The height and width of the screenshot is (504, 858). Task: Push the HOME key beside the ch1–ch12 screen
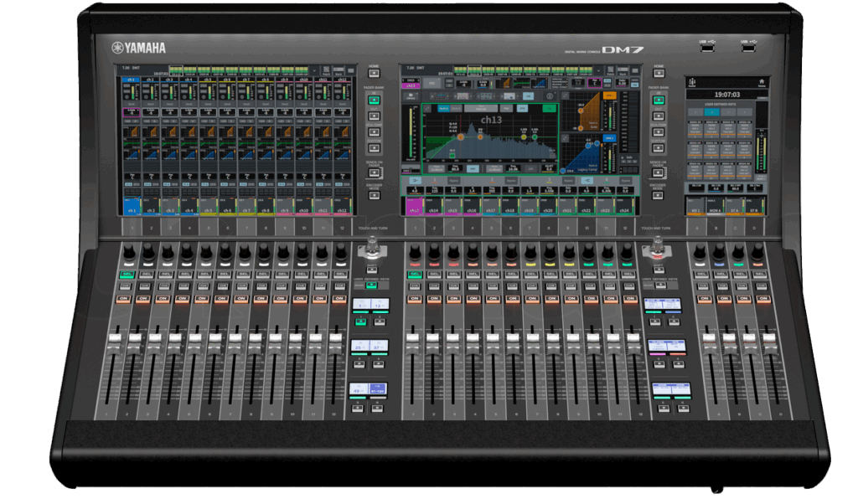click(x=375, y=73)
